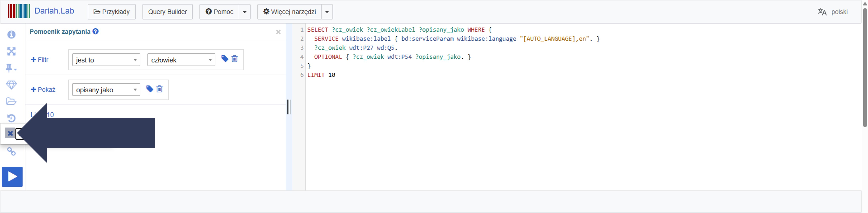This screenshot has height=213, width=868.
Task: Open help icon next to Pomocnik zapytania
Action: click(x=96, y=31)
